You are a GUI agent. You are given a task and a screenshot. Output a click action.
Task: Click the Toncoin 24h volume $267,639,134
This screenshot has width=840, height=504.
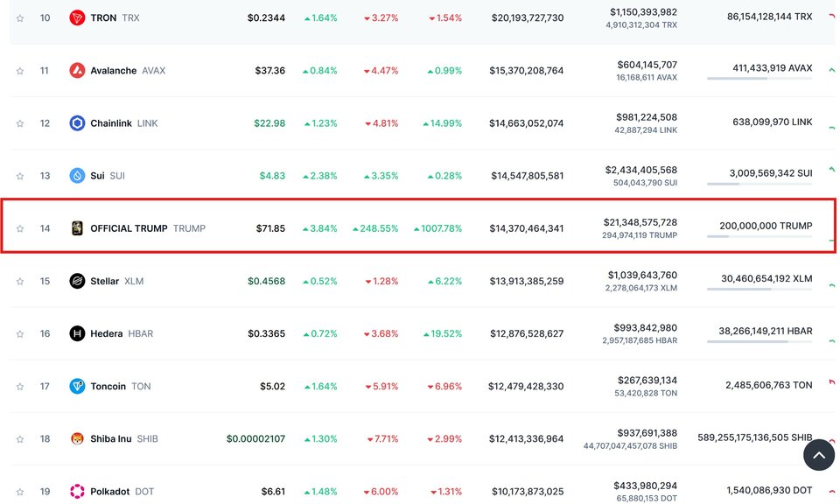(x=647, y=381)
